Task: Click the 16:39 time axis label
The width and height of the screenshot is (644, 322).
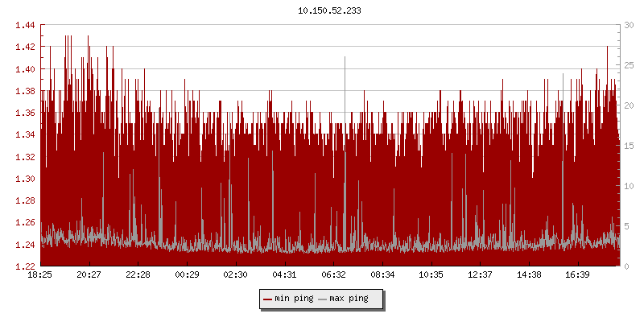Action: point(578,275)
